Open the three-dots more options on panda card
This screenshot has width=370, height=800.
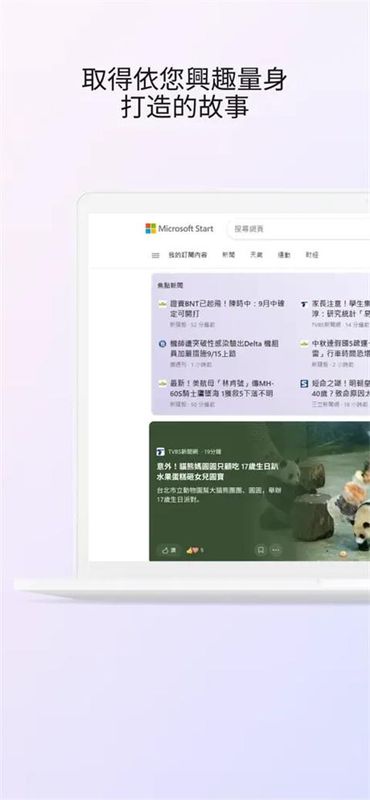click(276, 550)
